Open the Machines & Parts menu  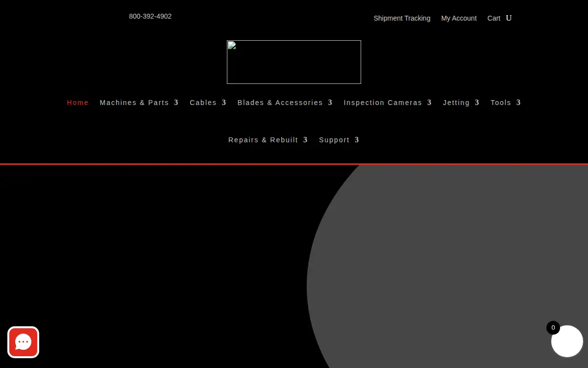134,103
